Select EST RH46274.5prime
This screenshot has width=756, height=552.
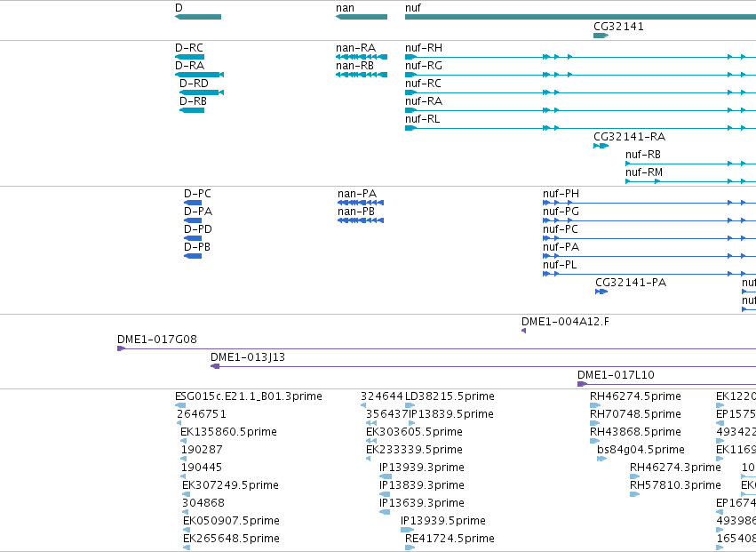(595, 405)
